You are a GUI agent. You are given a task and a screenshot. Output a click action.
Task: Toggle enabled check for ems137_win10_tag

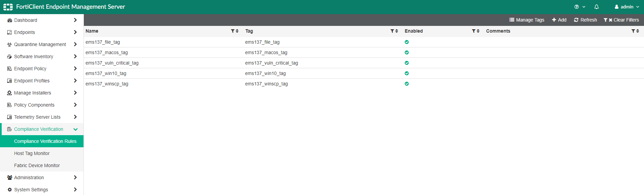click(x=407, y=73)
